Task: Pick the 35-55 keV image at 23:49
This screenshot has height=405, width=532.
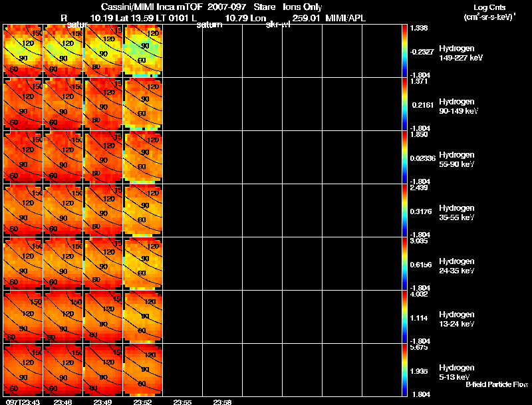Action: coord(103,211)
